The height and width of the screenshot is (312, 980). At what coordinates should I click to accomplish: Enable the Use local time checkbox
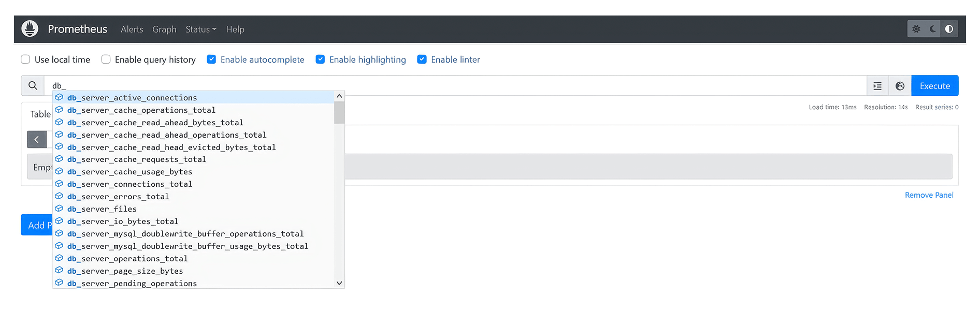pyautogui.click(x=25, y=60)
